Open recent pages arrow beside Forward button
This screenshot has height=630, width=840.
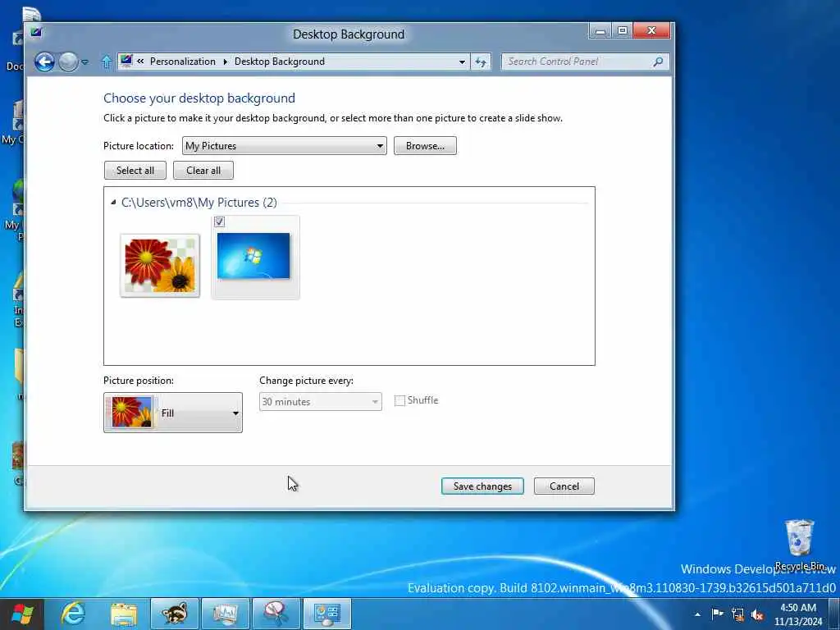(x=84, y=62)
